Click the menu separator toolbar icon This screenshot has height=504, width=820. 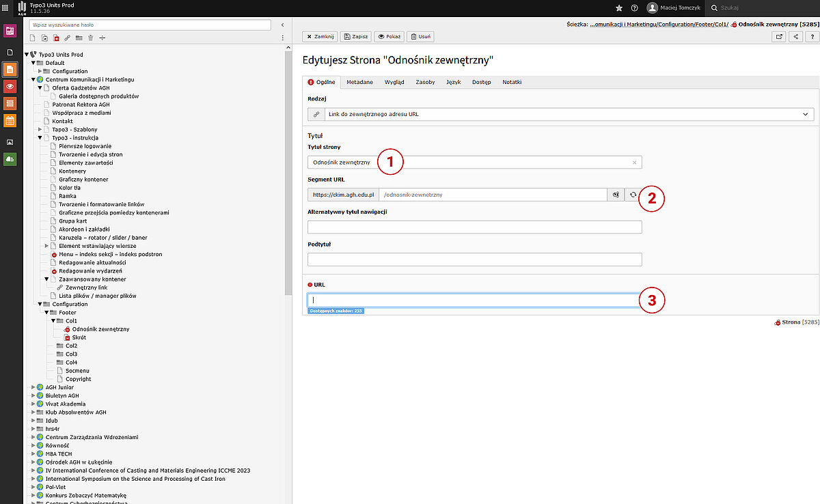[102, 38]
